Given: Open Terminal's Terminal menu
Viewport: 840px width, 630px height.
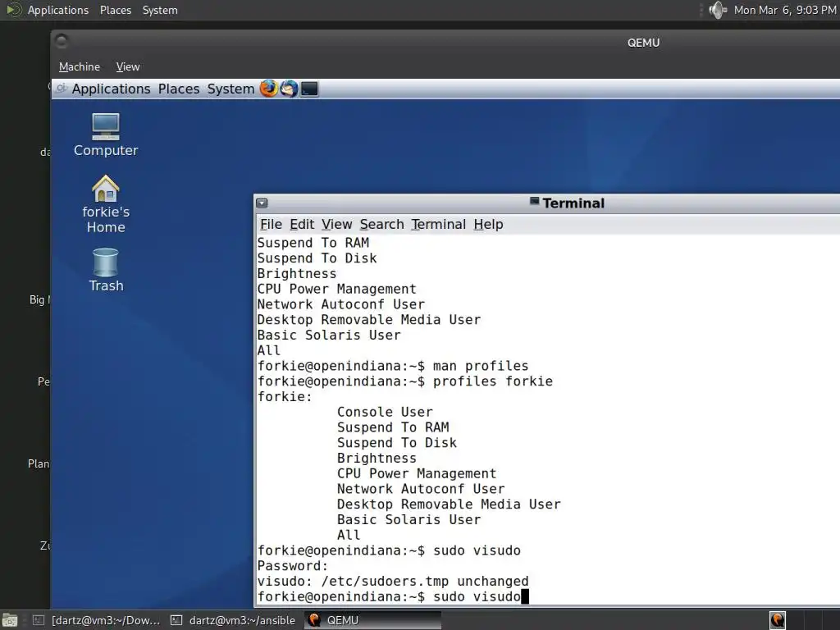Looking at the screenshot, I should (438, 225).
